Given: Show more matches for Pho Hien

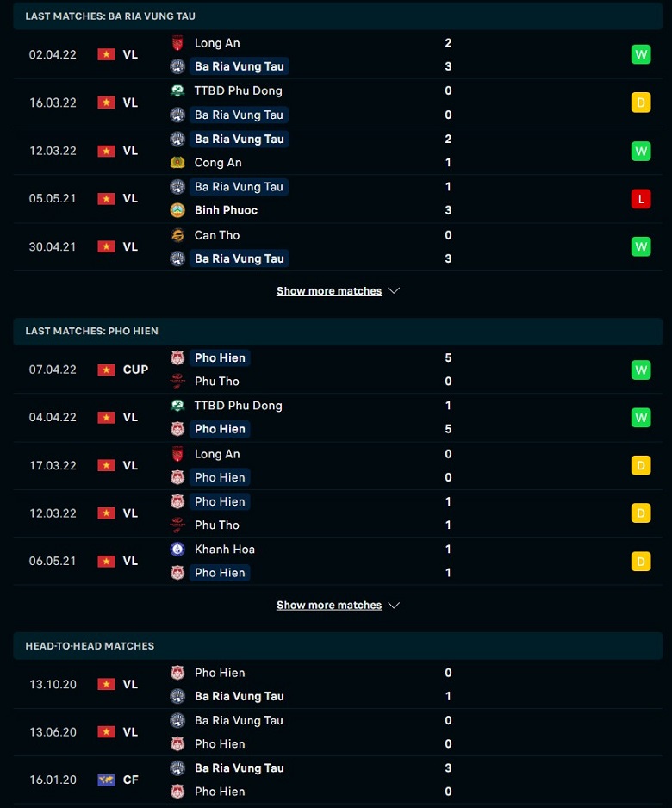Looking at the screenshot, I should point(329,606).
